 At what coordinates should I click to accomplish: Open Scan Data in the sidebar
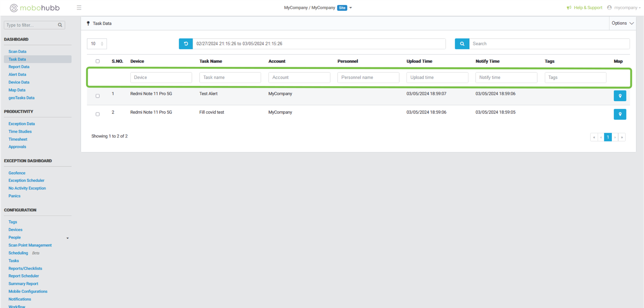[x=17, y=52]
